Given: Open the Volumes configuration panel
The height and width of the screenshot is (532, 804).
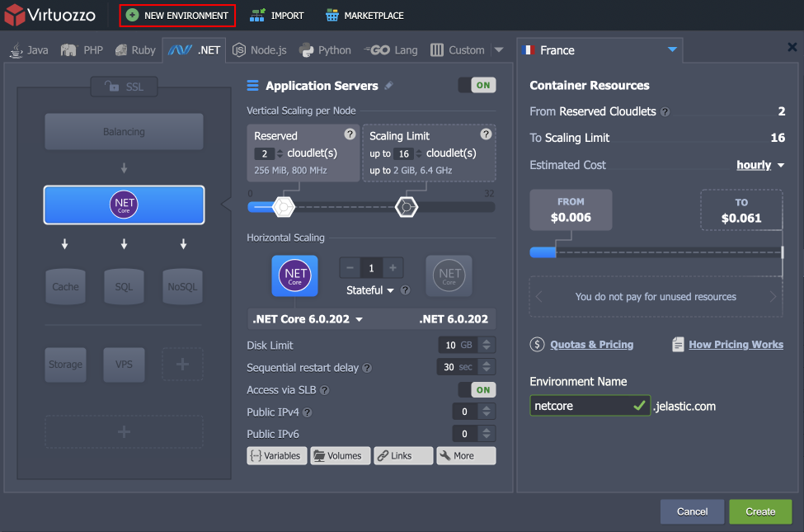Looking at the screenshot, I should [340, 455].
